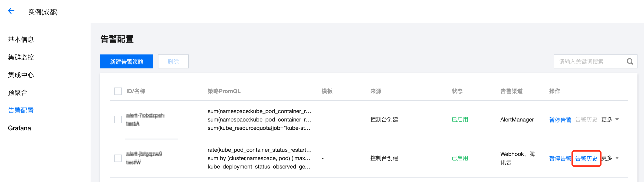The width and height of the screenshot is (644, 182).
Task: Go to 集成中心 sidebar item
Action: pyautogui.click(x=21, y=75)
